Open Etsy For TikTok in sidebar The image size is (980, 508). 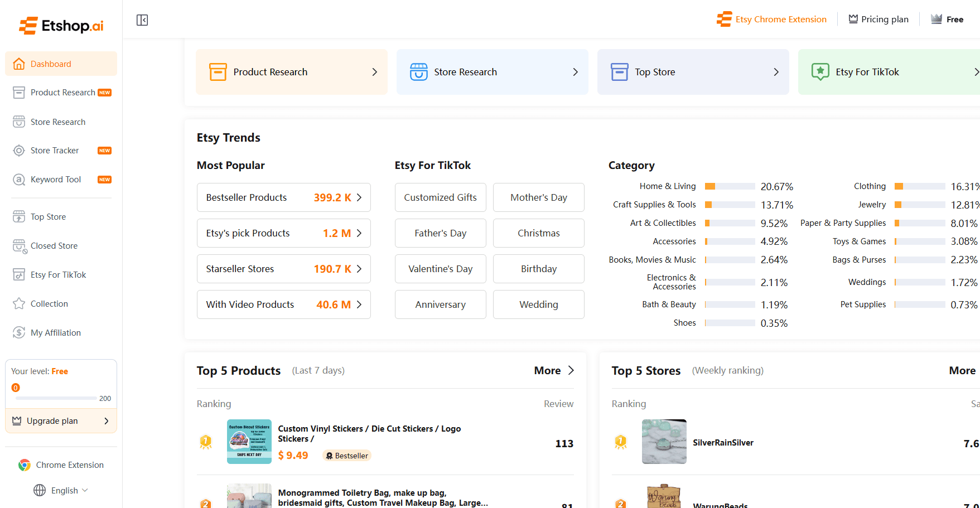[58, 274]
